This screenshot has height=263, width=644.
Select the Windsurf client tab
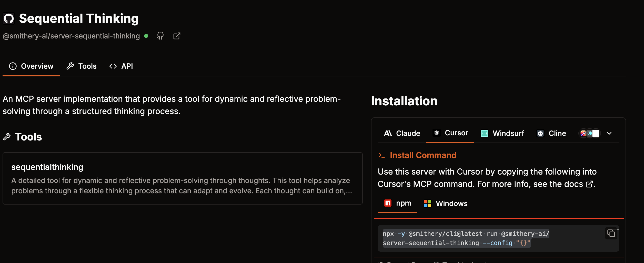pos(502,133)
